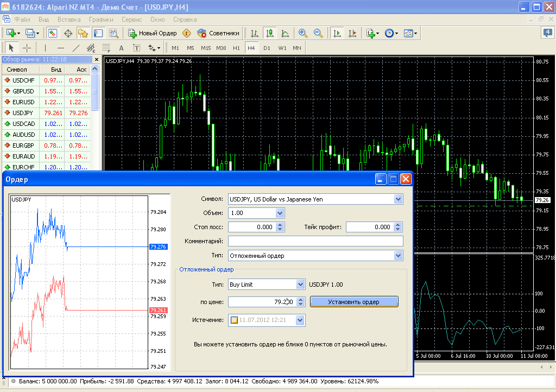Screen dimensions: 556x392
Task: Zoom in on the chart
Action: [x=302, y=33]
